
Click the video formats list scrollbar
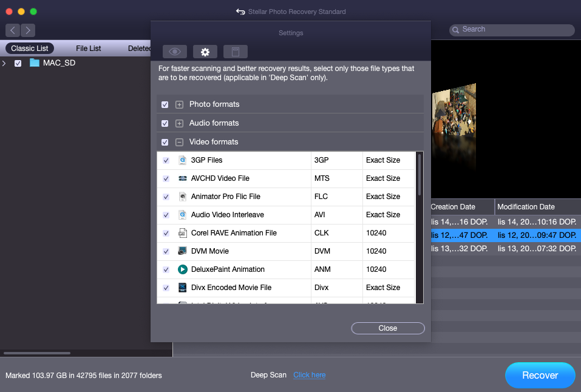pos(419,175)
